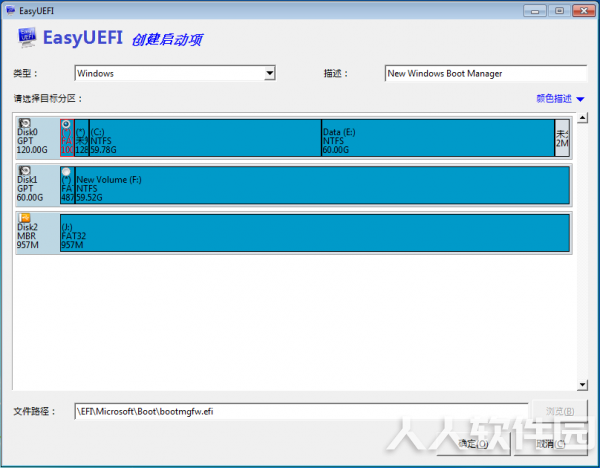Click the 2M unallocated space on Disk0

tap(562, 138)
